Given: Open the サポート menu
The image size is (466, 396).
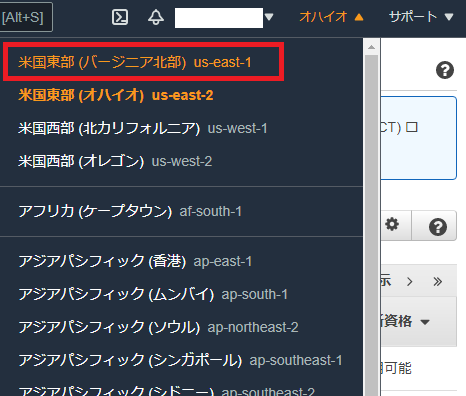Looking at the screenshot, I should click(421, 17).
